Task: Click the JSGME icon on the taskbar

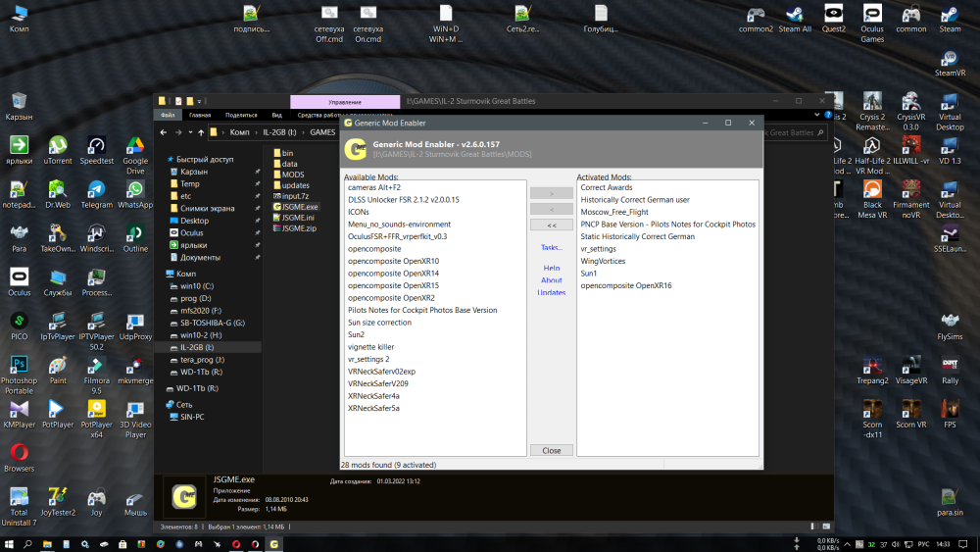Action: (274, 543)
